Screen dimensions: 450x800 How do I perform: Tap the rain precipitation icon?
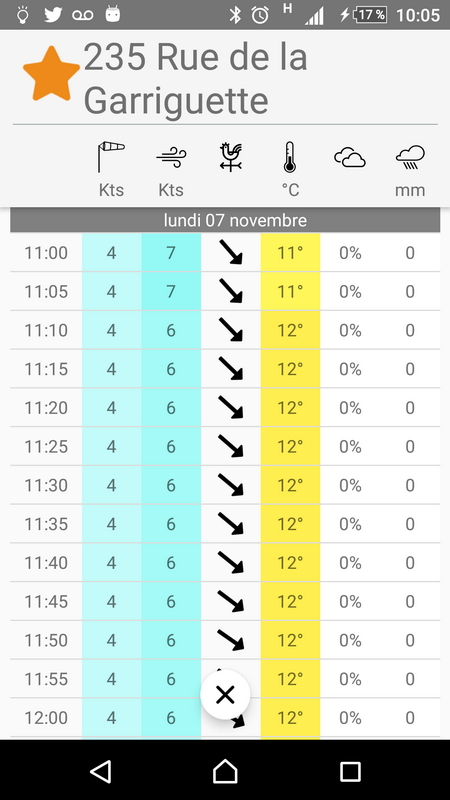point(410,157)
